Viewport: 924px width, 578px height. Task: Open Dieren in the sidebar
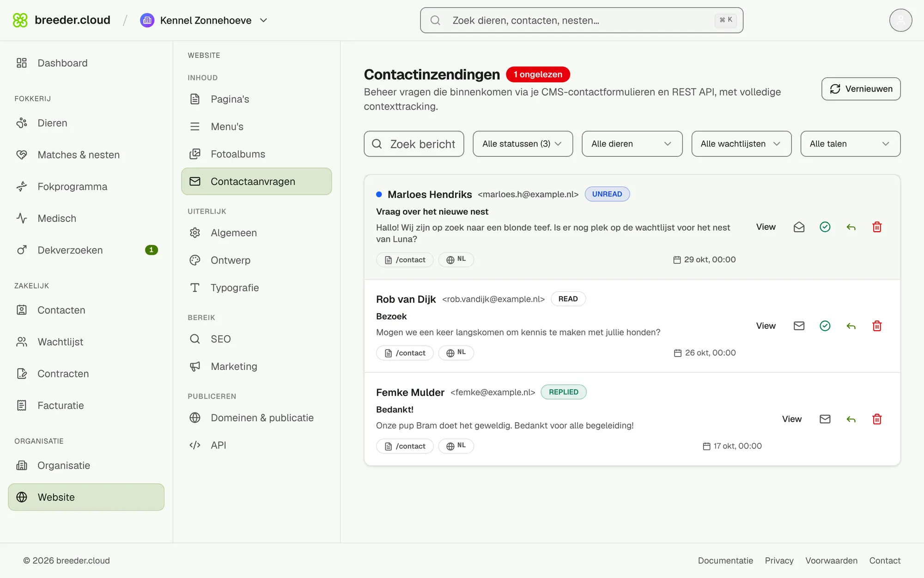point(86,123)
